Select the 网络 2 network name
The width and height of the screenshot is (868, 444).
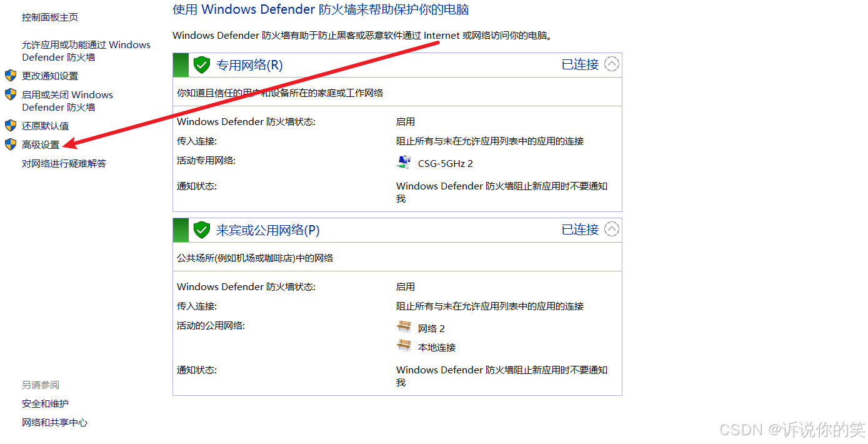tap(431, 329)
